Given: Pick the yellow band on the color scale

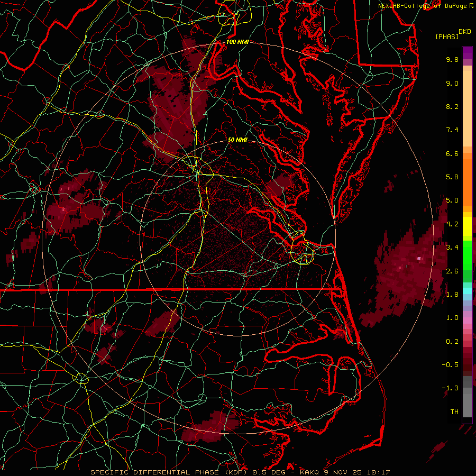Looking at the screenshot, I should click(x=467, y=226).
